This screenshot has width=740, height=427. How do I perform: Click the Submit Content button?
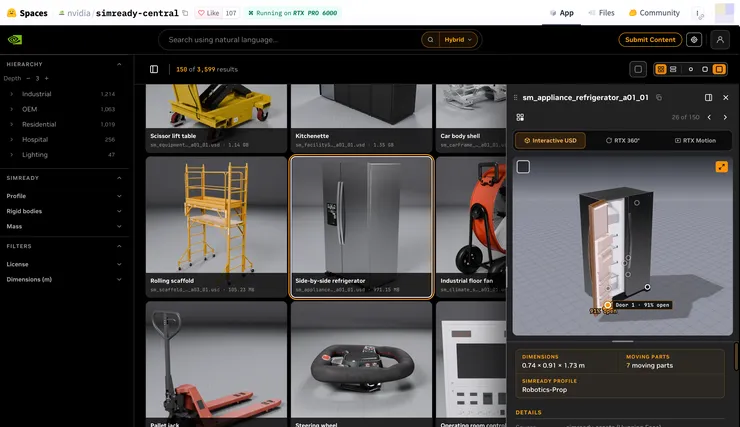tap(650, 40)
